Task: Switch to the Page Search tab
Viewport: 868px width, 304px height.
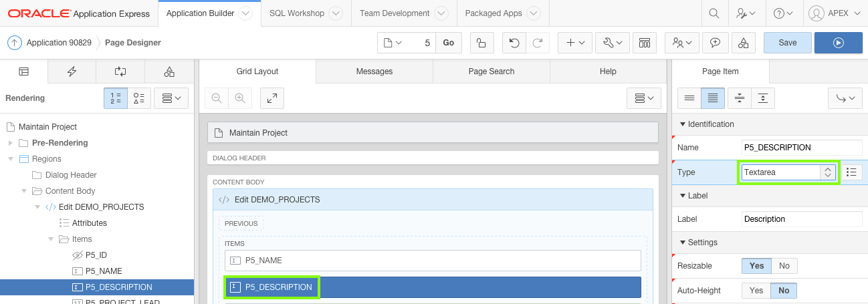Action: coord(492,71)
